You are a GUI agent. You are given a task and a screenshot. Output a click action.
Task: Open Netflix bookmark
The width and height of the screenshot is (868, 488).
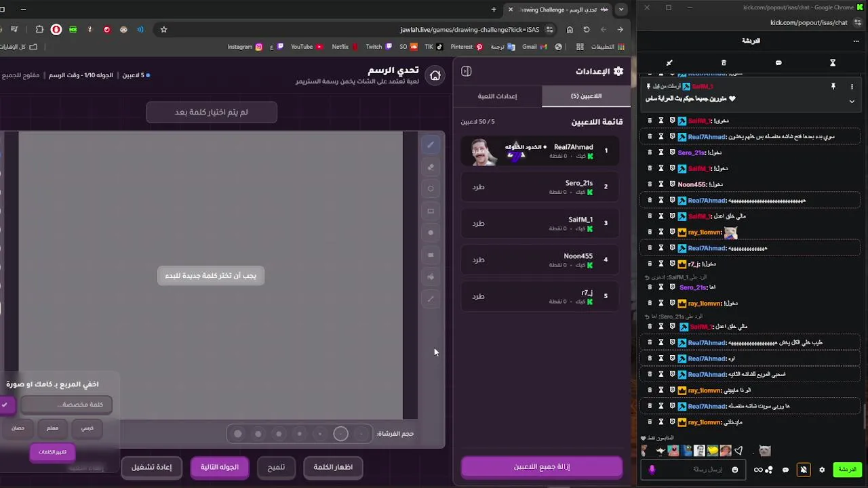[x=345, y=47]
